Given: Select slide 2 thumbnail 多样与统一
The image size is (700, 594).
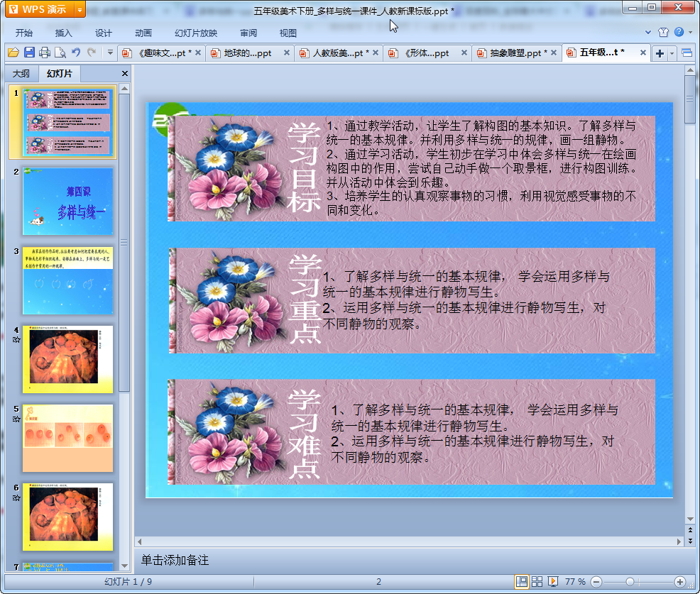Looking at the screenshot, I should coord(68,202).
